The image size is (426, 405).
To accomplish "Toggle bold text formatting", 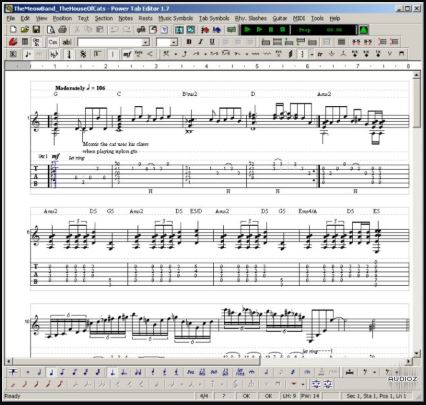I will 189,42.
